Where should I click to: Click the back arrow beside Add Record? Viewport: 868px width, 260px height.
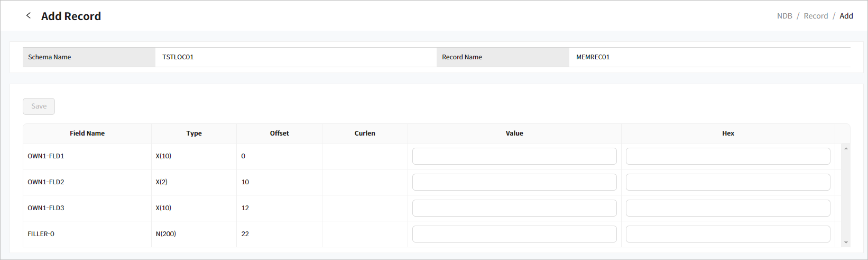pos(29,16)
